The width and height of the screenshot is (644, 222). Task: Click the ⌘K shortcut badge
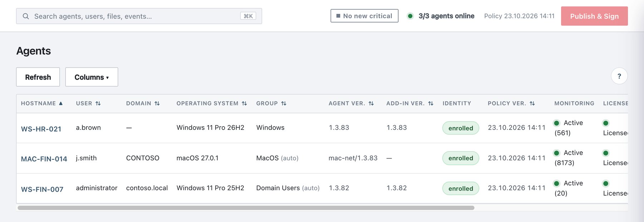click(248, 16)
